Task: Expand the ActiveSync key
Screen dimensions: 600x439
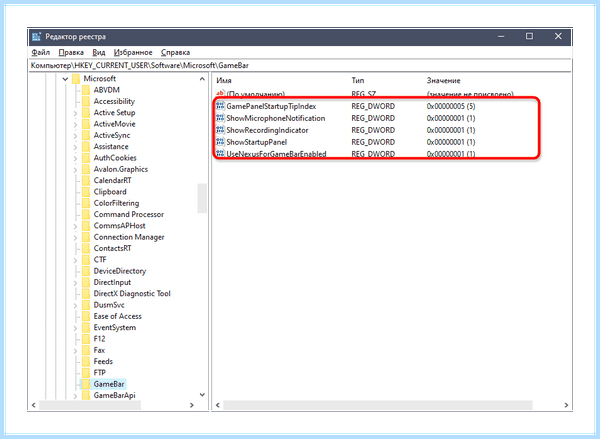Action: (x=75, y=135)
